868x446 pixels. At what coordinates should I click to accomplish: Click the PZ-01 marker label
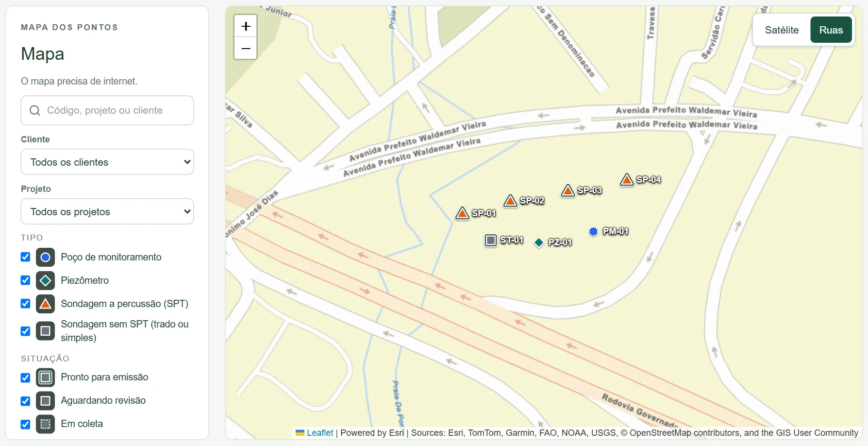pyautogui.click(x=560, y=242)
